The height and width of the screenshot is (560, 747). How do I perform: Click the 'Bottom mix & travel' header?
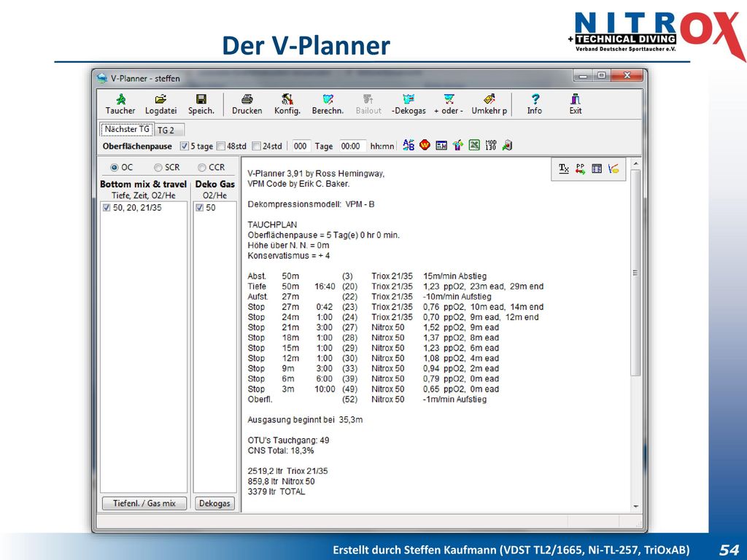coord(144,184)
